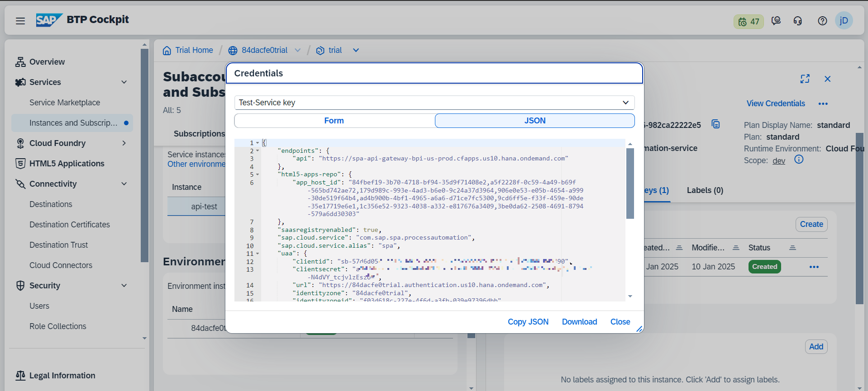This screenshot has height=391, width=868.
Task: Click JSON editor vertical scrollbar thumb
Action: 630,184
